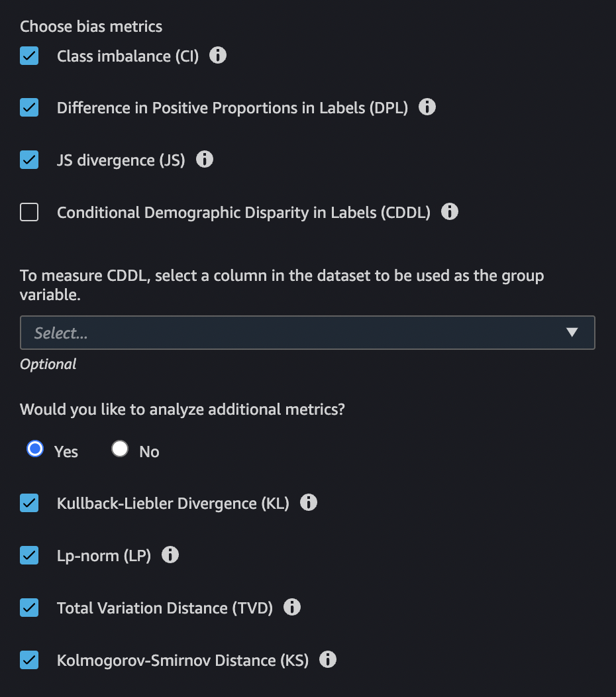616x697 pixels.
Task: Toggle the Lp-norm (LP) checkbox
Action: pos(29,555)
